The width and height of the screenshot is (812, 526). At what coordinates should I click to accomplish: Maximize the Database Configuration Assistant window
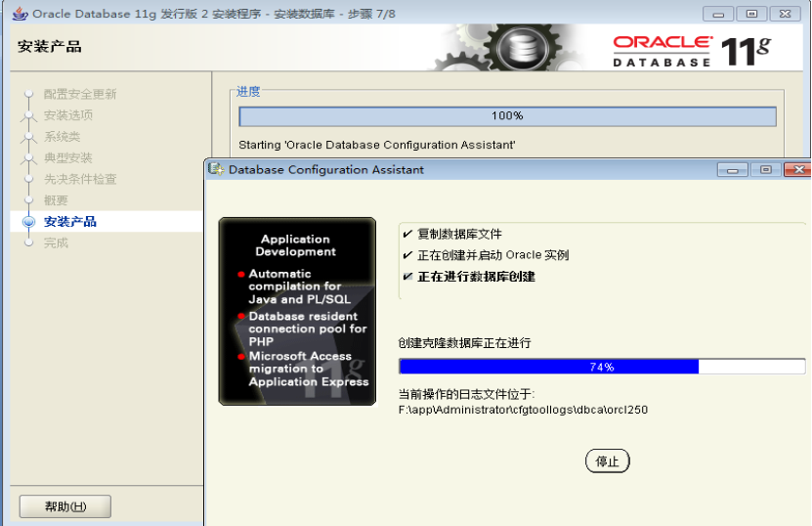pyautogui.click(x=765, y=169)
